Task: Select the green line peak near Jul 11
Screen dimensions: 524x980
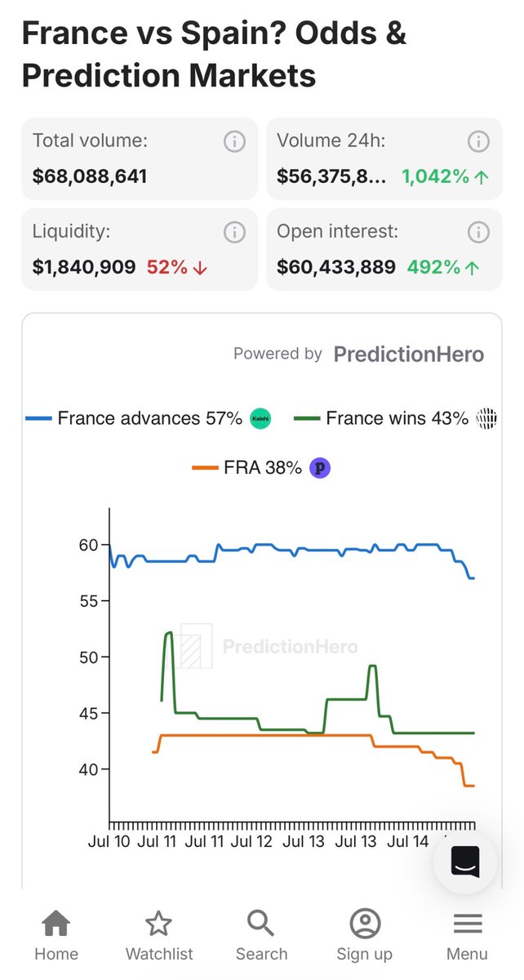Action: point(169,633)
